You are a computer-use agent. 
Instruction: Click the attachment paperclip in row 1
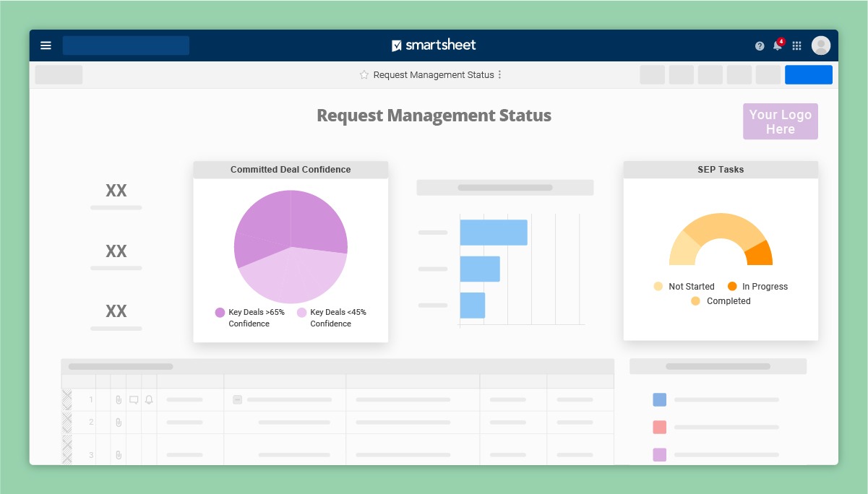119,399
